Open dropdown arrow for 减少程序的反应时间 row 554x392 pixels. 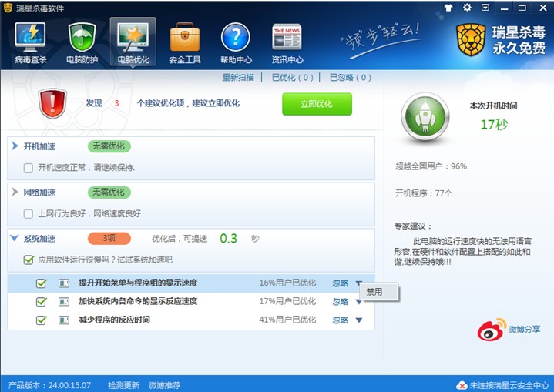coord(359,320)
